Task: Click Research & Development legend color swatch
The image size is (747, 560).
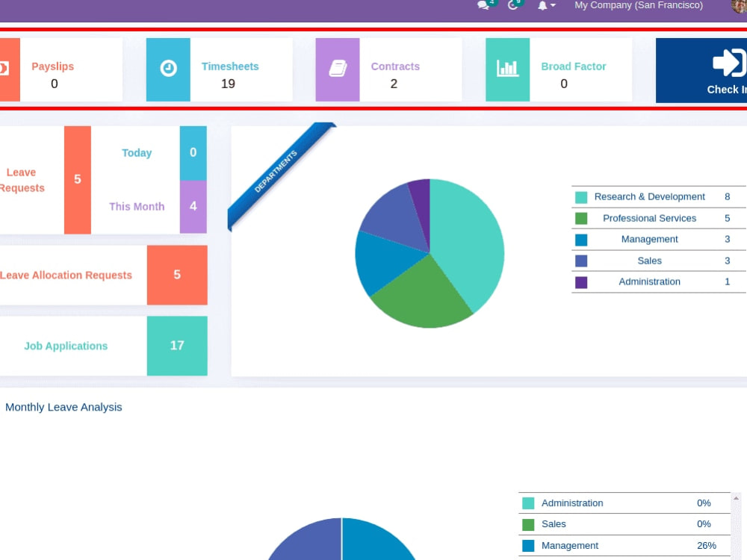Action: point(581,197)
